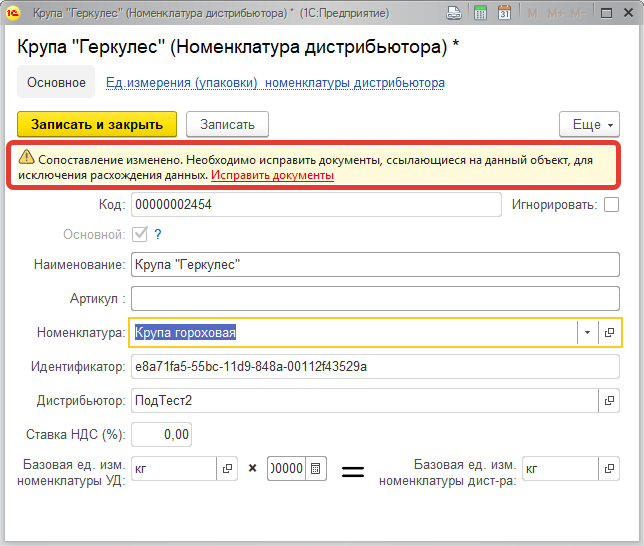This screenshot has width=644, height=546.
Task: Expand the Номенклатура dropdown arrow
Action: click(587, 332)
